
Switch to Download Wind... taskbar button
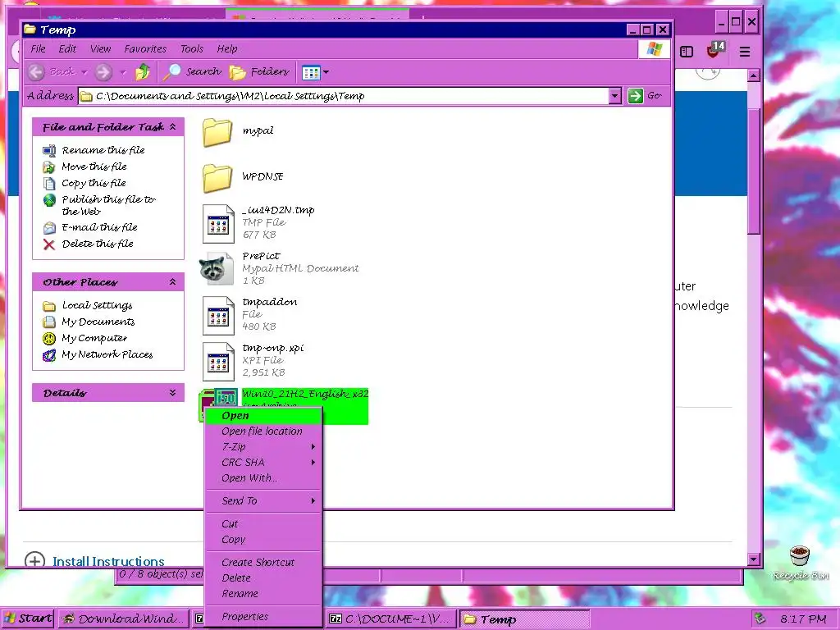123,619
